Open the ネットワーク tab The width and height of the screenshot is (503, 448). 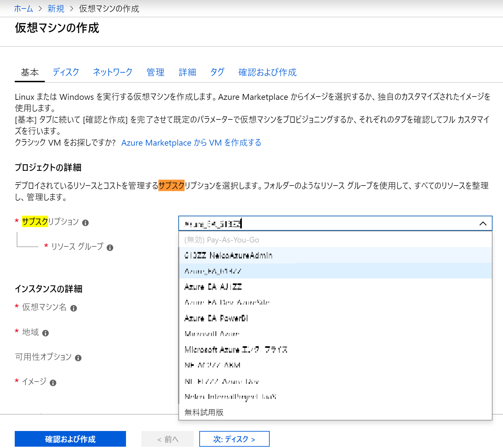pyautogui.click(x=113, y=72)
